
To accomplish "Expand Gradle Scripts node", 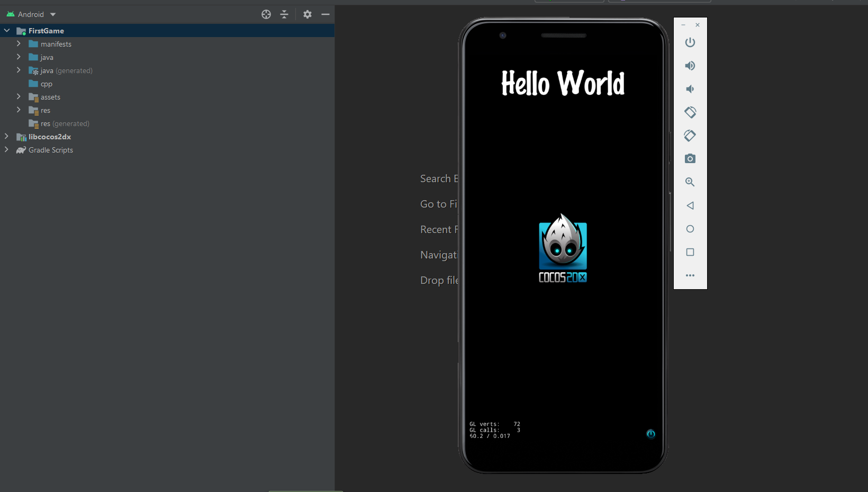I will pyautogui.click(x=6, y=150).
